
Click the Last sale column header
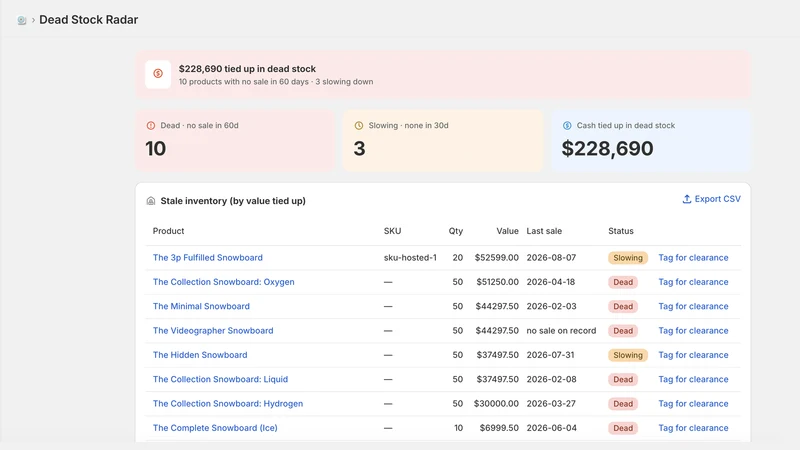pyautogui.click(x=544, y=231)
